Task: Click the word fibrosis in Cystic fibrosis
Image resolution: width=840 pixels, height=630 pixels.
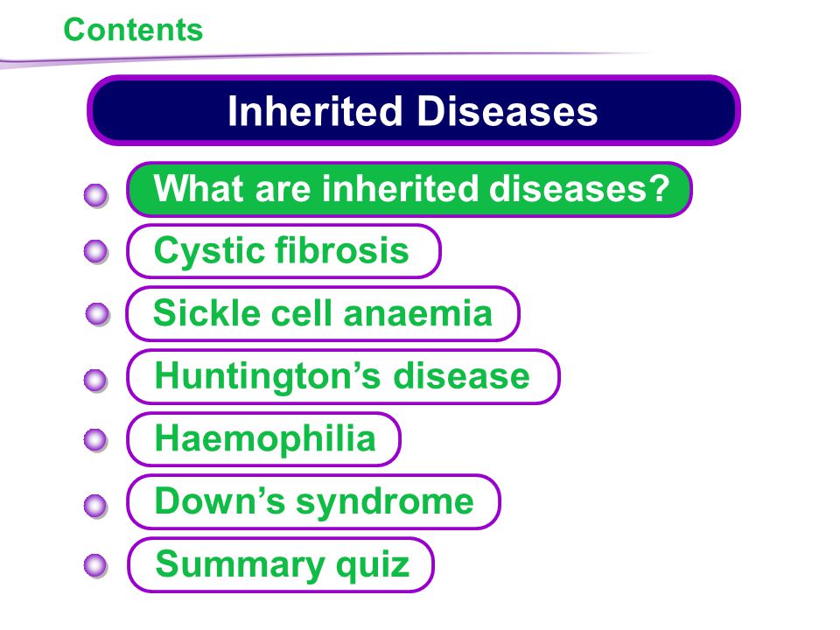Action: pos(342,250)
